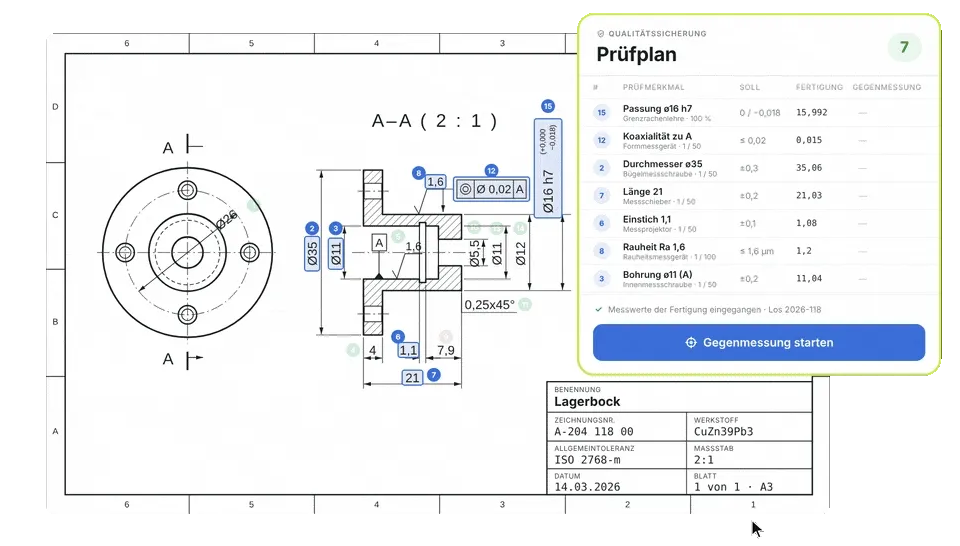Image resolution: width=960 pixels, height=546 pixels.
Task: Select the highlighted 1,6 roughness label
Action: pos(435,182)
